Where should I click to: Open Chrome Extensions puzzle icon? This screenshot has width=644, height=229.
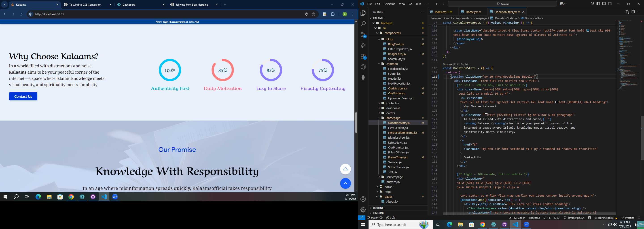pyautogui.click(x=333, y=14)
